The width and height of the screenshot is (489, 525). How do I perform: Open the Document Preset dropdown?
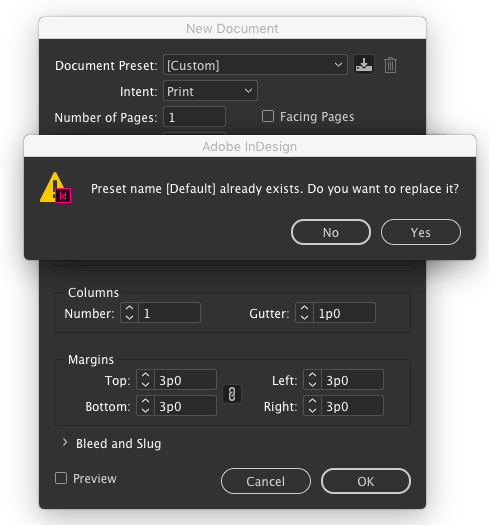coord(255,65)
